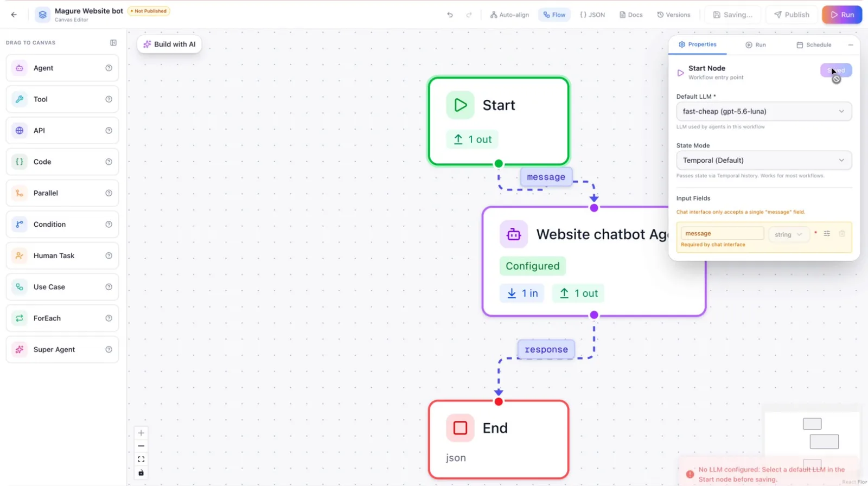Toggle the canvas lock icon
Viewport: 868px width, 486px height.
[x=141, y=473]
